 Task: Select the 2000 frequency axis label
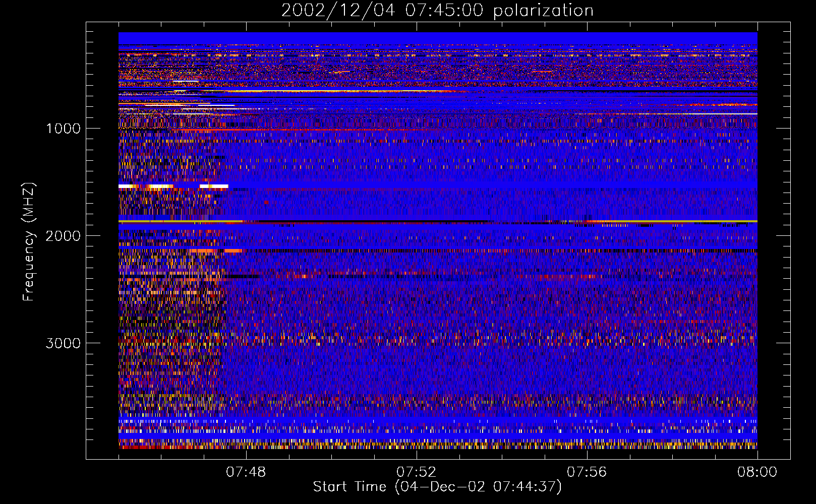click(63, 236)
